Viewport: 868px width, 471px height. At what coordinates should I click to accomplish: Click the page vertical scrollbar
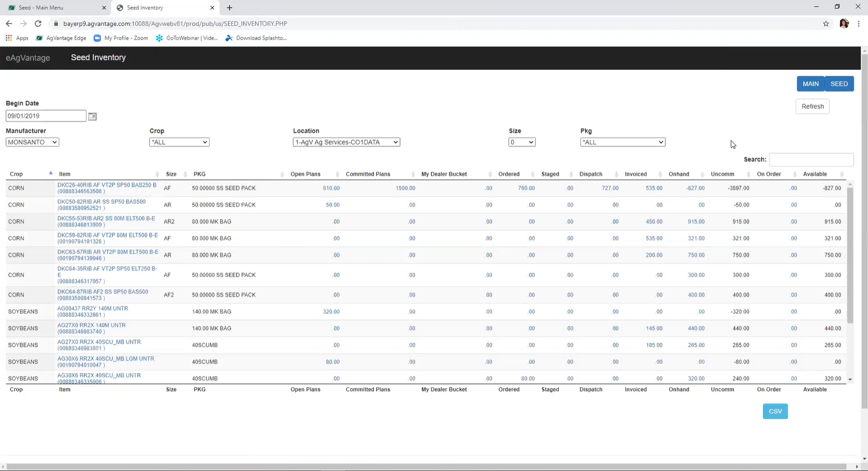tap(864, 231)
